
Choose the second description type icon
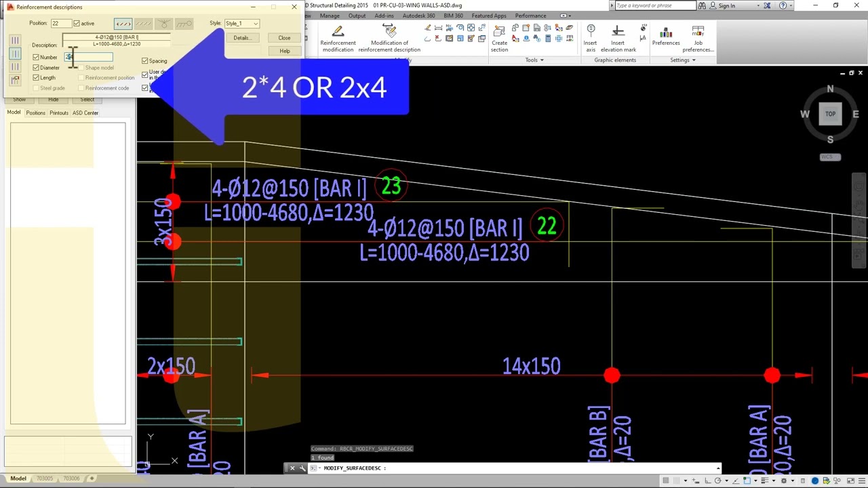tap(143, 24)
